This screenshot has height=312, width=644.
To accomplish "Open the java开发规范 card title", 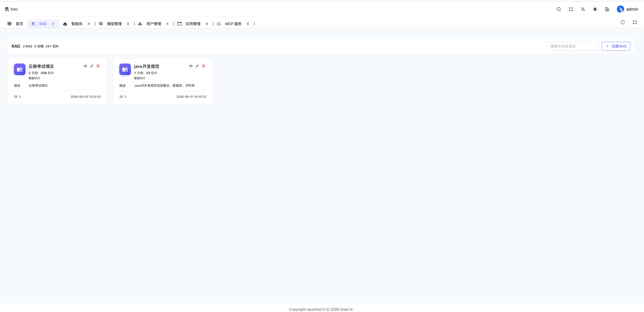I will tap(146, 67).
